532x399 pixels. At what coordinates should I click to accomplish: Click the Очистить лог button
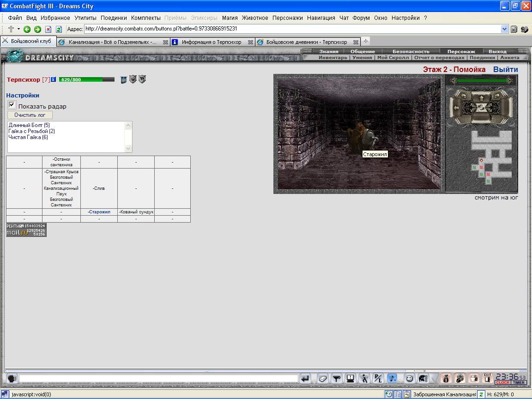30,115
